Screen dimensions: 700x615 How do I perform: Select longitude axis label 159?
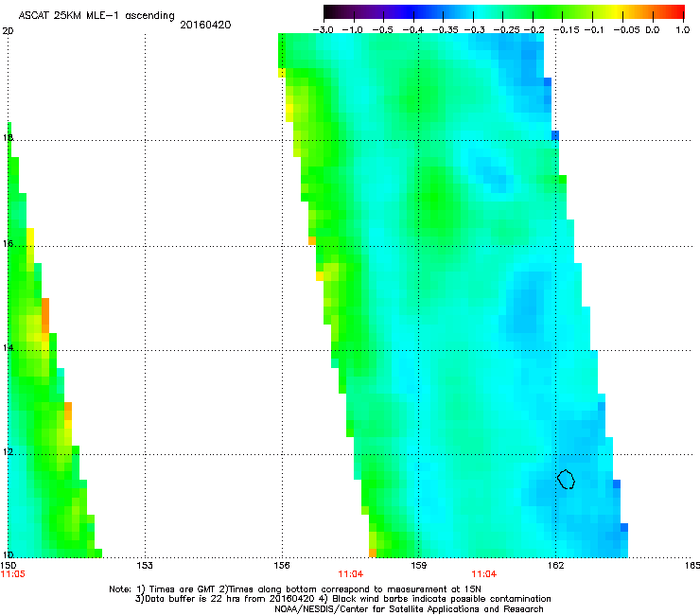coord(419,566)
